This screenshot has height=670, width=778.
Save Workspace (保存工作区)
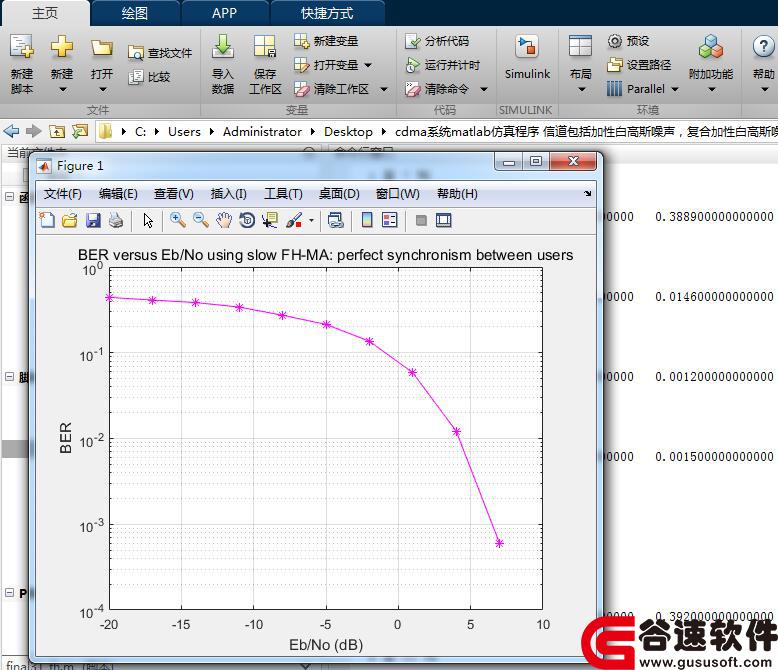coord(265,64)
